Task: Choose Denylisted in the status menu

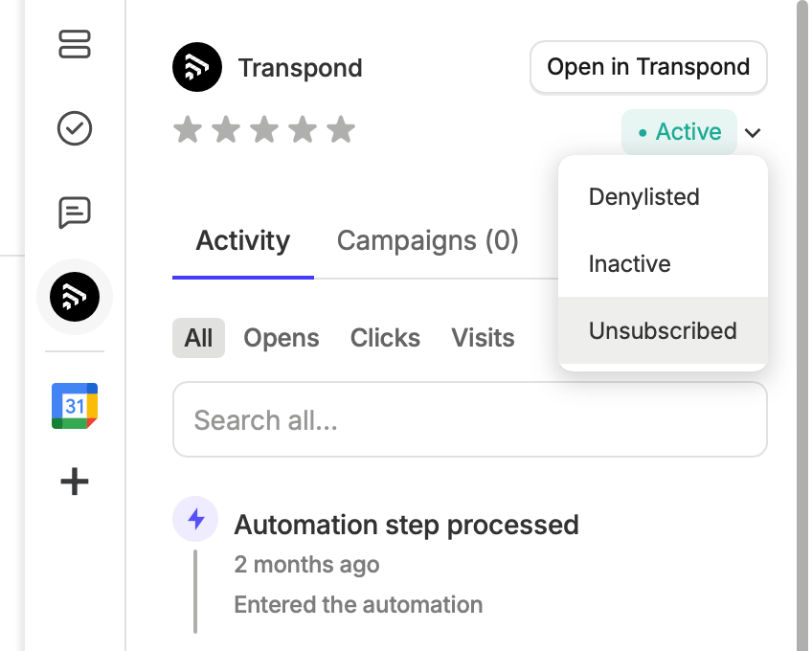Action: [x=643, y=196]
